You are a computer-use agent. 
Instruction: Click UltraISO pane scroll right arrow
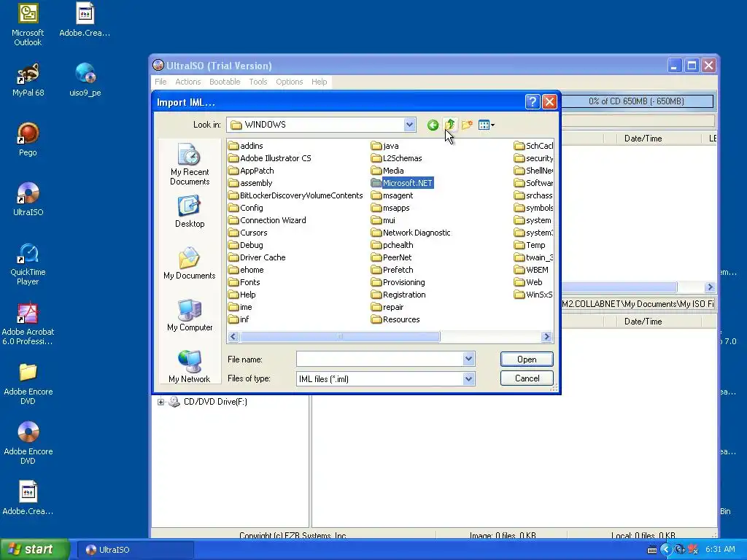click(x=710, y=287)
